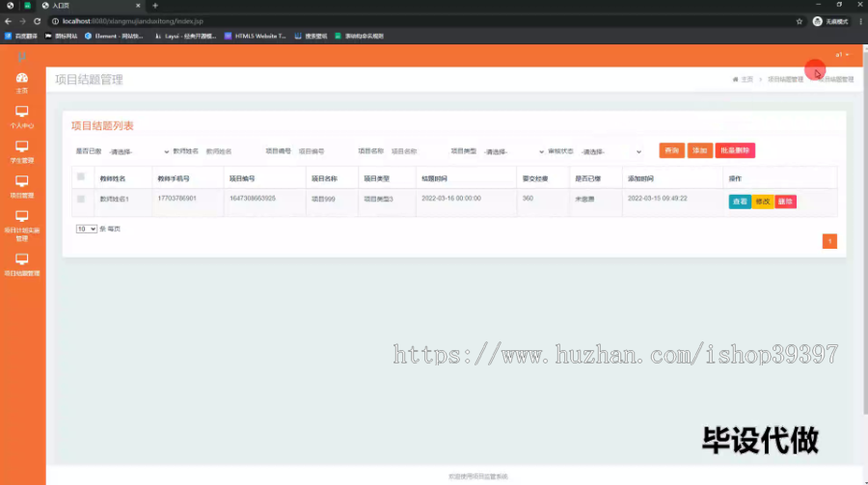Open the 是否已缴 filter dropdown

(x=138, y=151)
